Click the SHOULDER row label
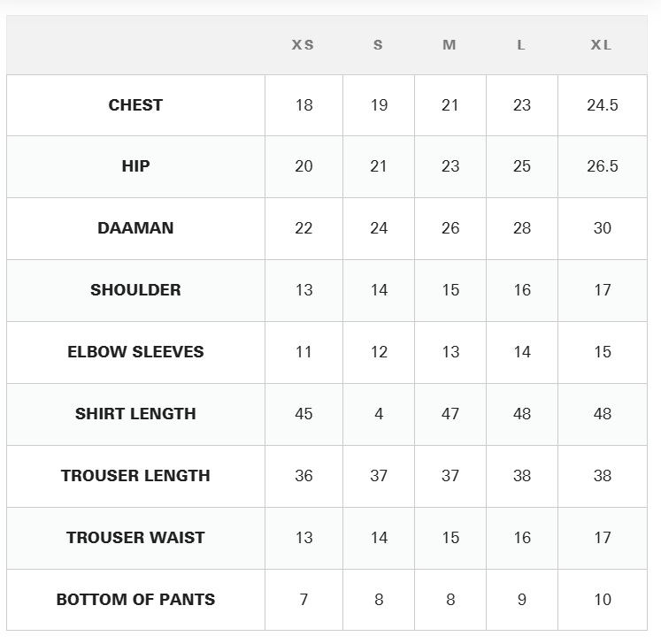 coord(135,290)
